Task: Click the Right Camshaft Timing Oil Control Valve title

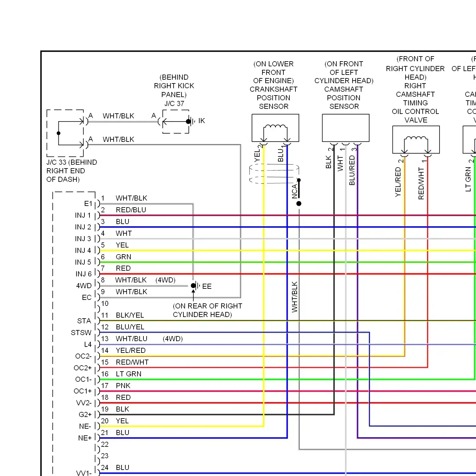Action: 415,103
